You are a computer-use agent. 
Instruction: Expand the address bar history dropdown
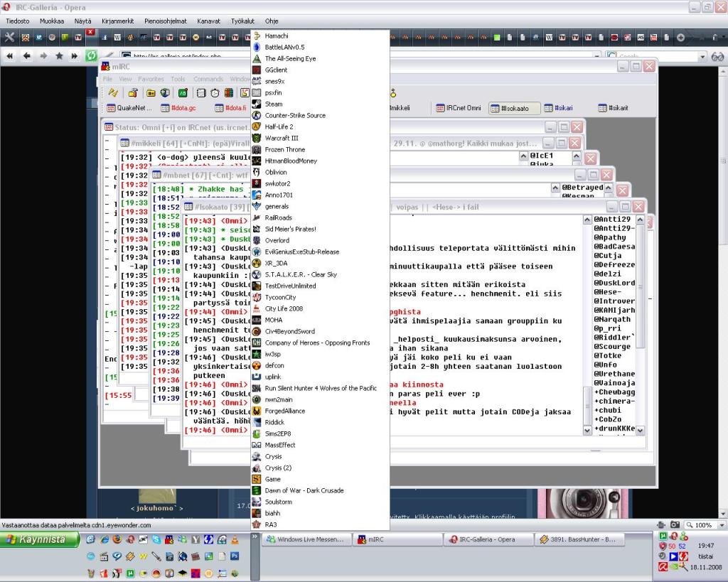[x=596, y=56]
